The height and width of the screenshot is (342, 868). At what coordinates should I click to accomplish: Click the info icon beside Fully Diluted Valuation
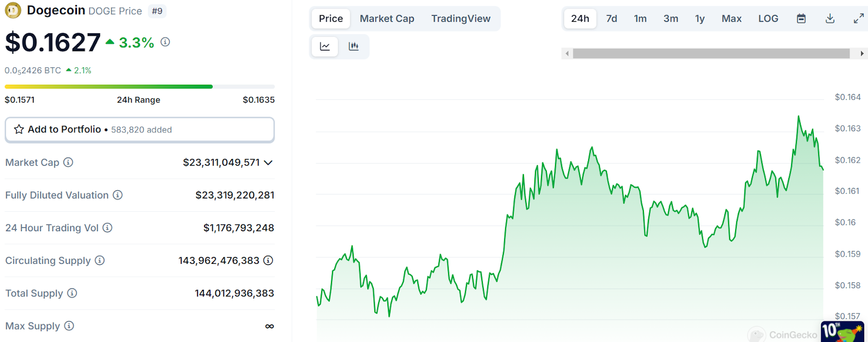(118, 195)
